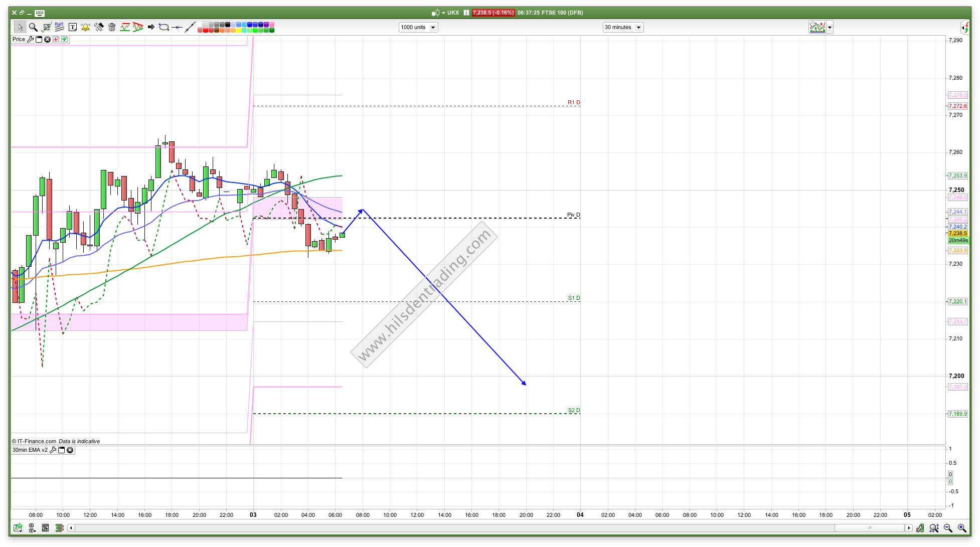The height and width of the screenshot is (547, 980).
Task: Select the ellipse drawing tool
Action: tap(164, 27)
